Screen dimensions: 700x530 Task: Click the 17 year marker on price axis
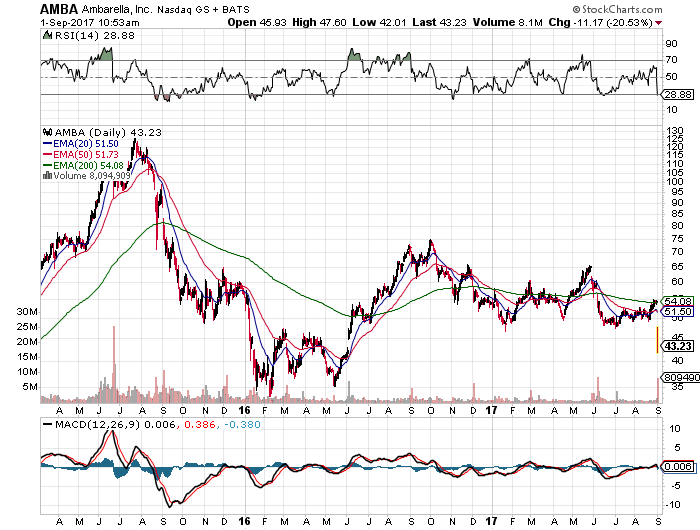point(491,410)
